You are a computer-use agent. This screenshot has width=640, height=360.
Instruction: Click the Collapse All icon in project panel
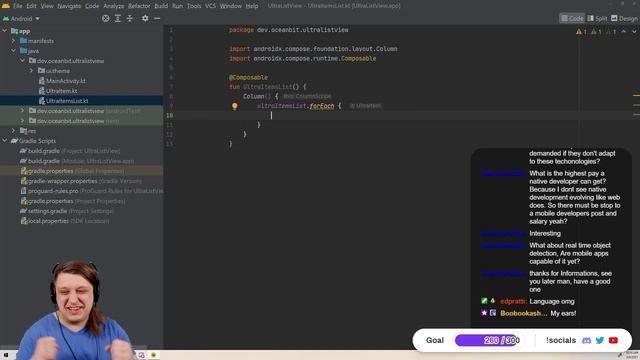point(130,18)
